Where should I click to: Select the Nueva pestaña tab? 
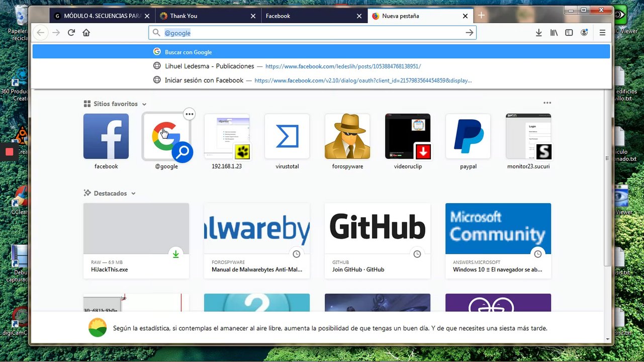point(420,16)
